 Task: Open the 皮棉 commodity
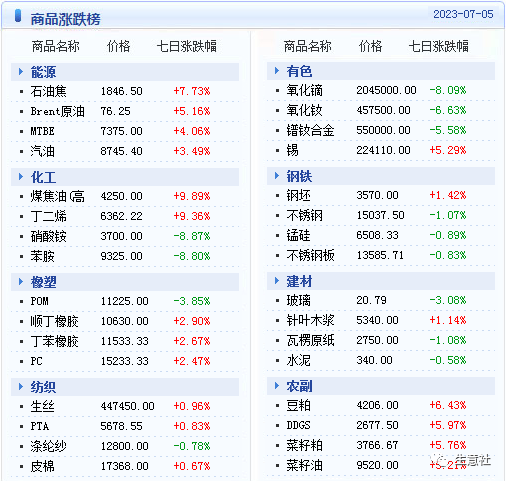coord(42,466)
